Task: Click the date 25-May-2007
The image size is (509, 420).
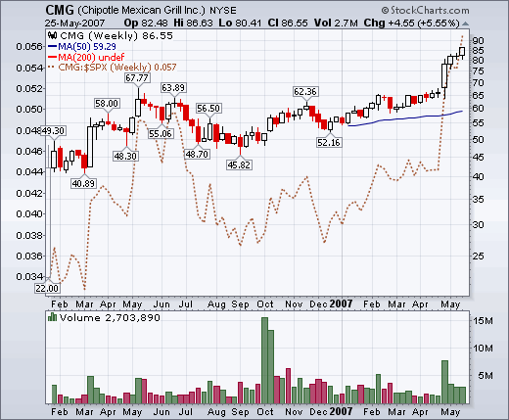Action: point(75,23)
